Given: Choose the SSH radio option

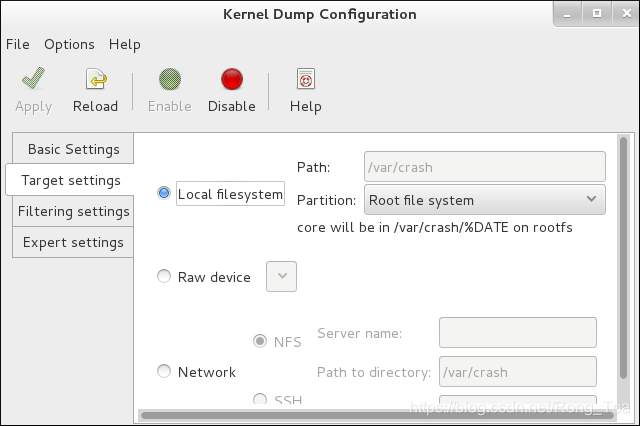Looking at the screenshot, I should click(x=260, y=399).
